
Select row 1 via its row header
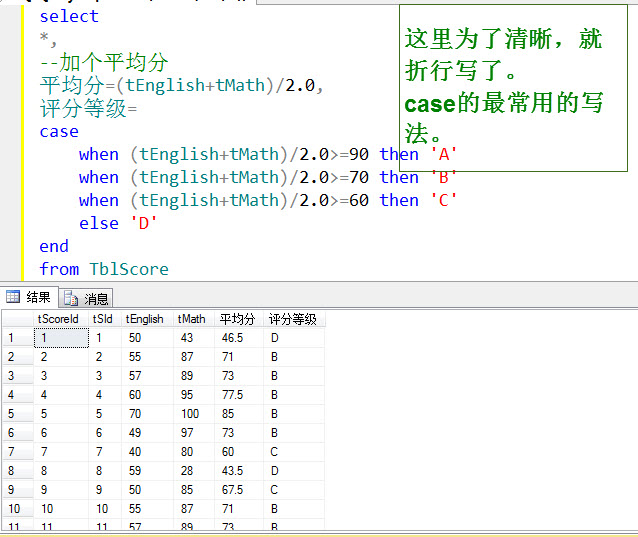16,338
